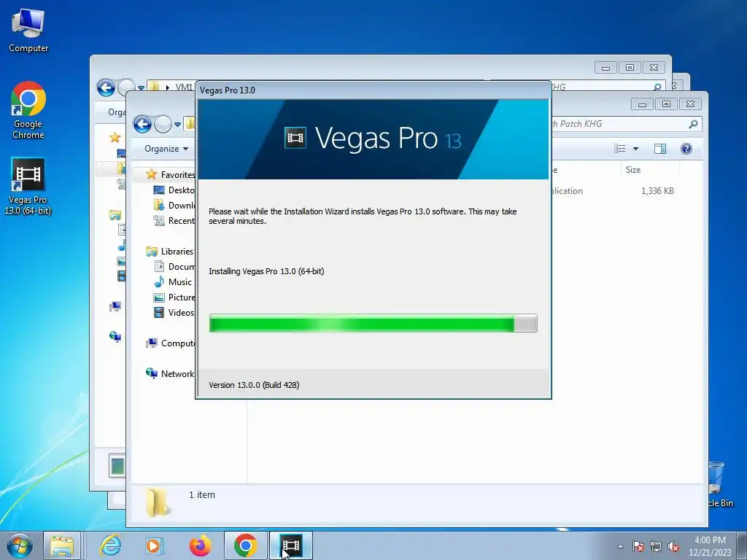This screenshot has width=747, height=560.
Task: Maximize the front Explorer window
Action: click(666, 104)
